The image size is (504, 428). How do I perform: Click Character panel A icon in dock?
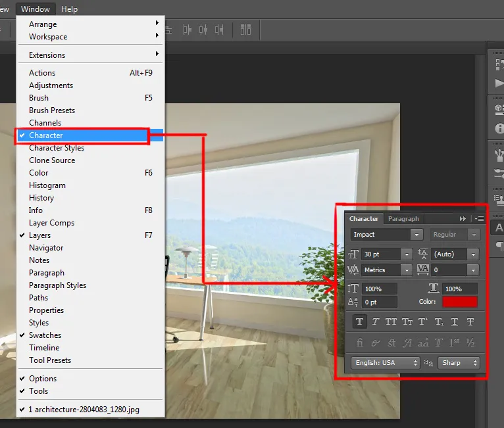tap(499, 227)
